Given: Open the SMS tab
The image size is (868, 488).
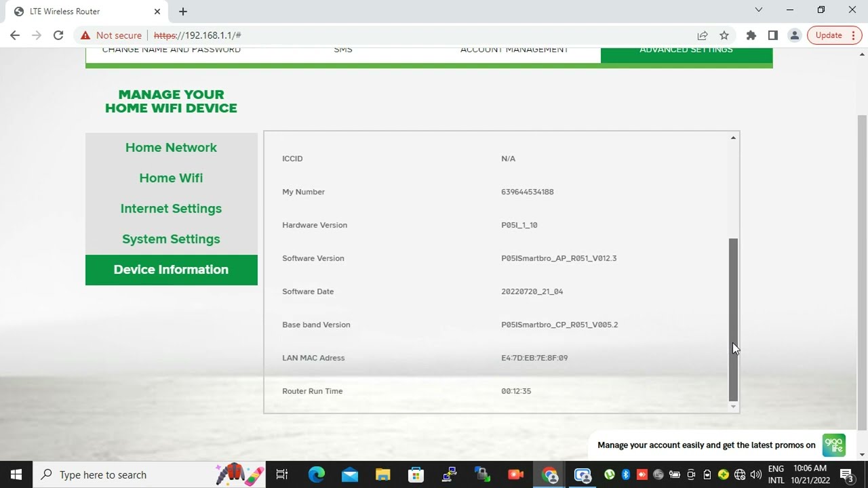Looking at the screenshot, I should 343,49.
